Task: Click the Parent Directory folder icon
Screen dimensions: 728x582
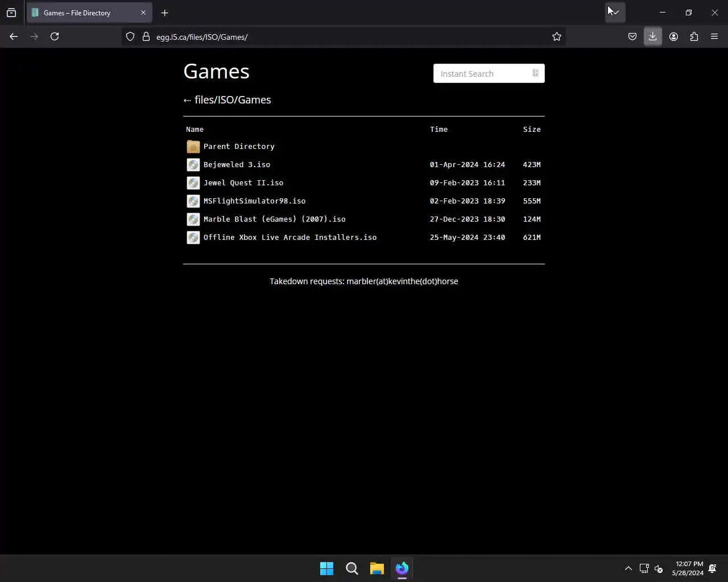Action: (193, 147)
